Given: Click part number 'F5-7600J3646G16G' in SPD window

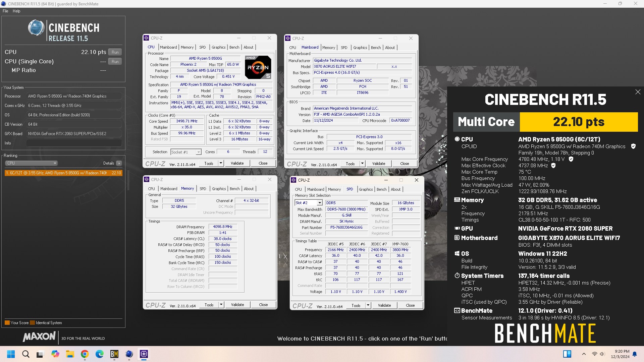Looking at the screenshot, I should click(x=346, y=227).
